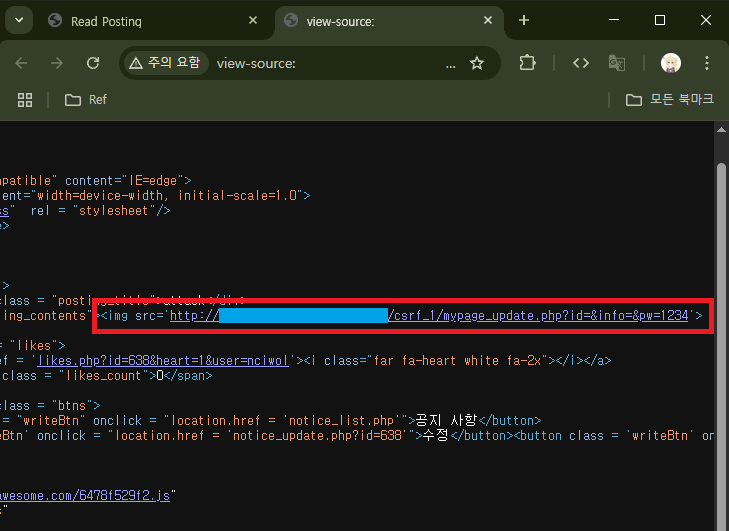Open the Extensions puzzle icon
This screenshot has height=531, width=729.
pos(527,63)
